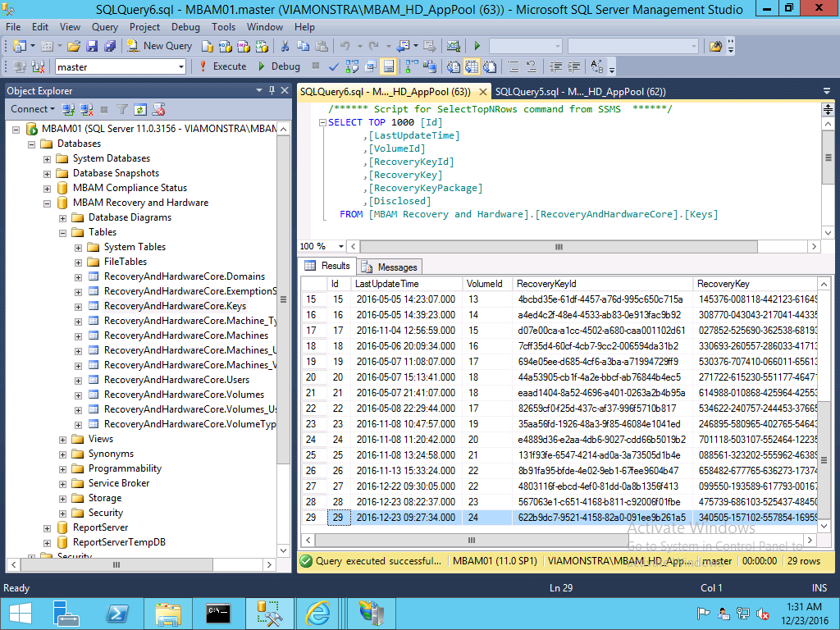The width and height of the screenshot is (840, 630).
Task: Collapse the Tables folder
Action: pyautogui.click(x=62, y=232)
